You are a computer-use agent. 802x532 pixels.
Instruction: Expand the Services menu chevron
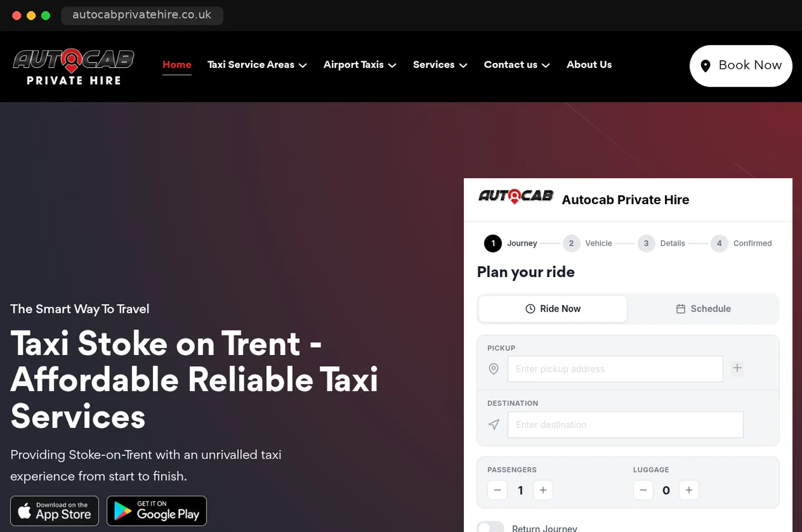pyautogui.click(x=463, y=65)
